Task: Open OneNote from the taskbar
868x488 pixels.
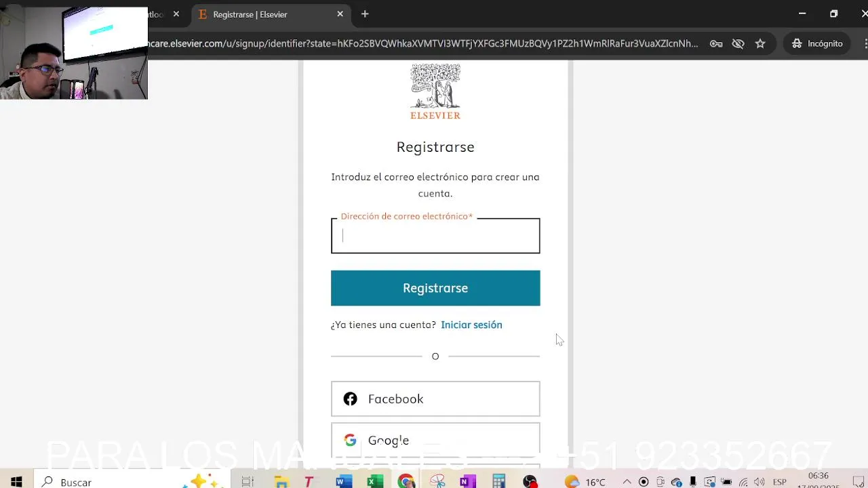Action: (467, 482)
